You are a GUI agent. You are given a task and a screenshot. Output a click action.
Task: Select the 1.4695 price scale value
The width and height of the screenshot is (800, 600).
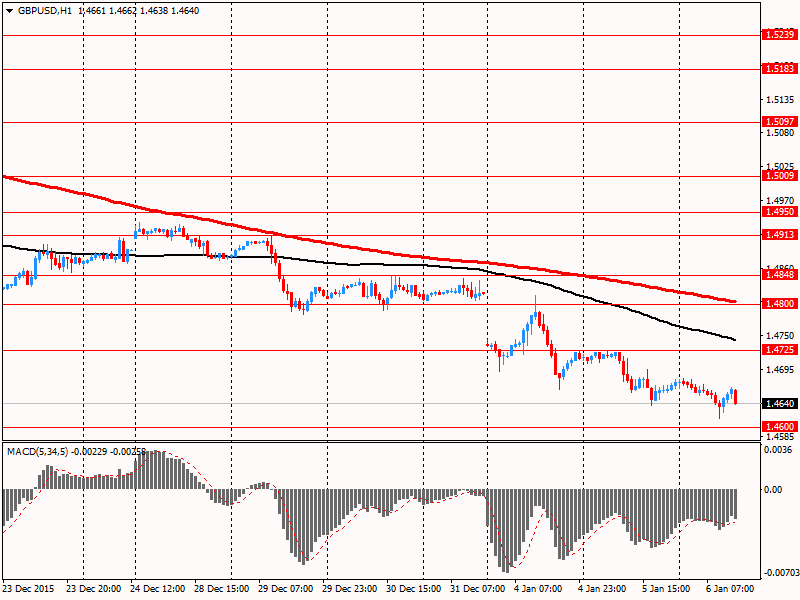[x=781, y=369]
